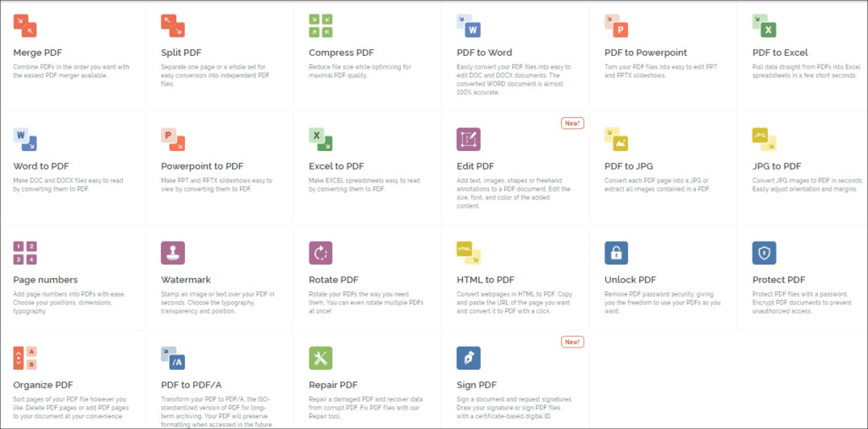
Task: Click the Protect PDF shield icon
Action: tap(764, 253)
